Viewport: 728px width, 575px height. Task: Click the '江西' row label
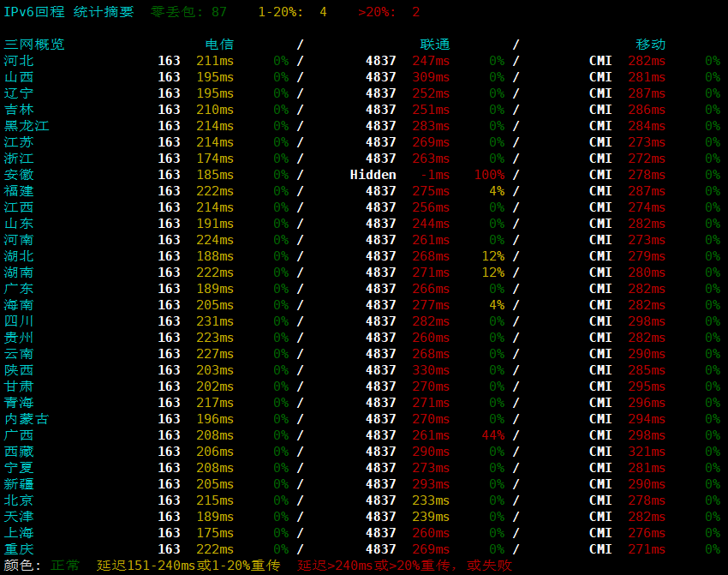click(x=19, y=207)
